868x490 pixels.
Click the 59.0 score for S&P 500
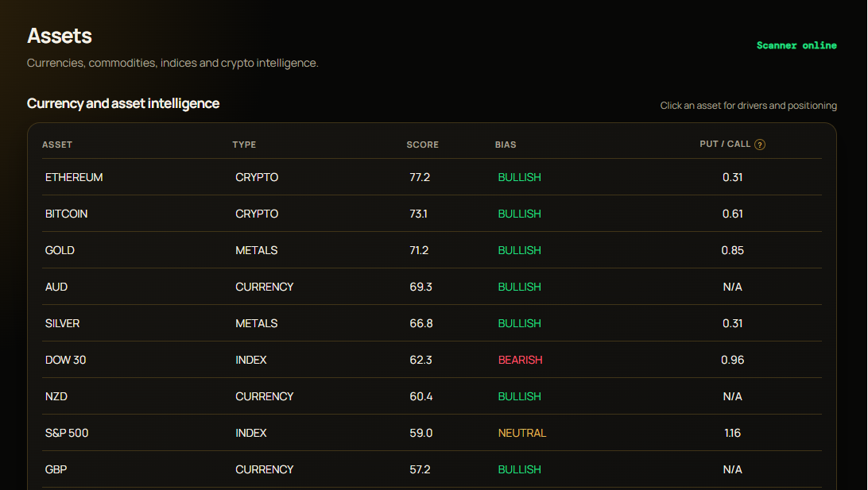421,433
